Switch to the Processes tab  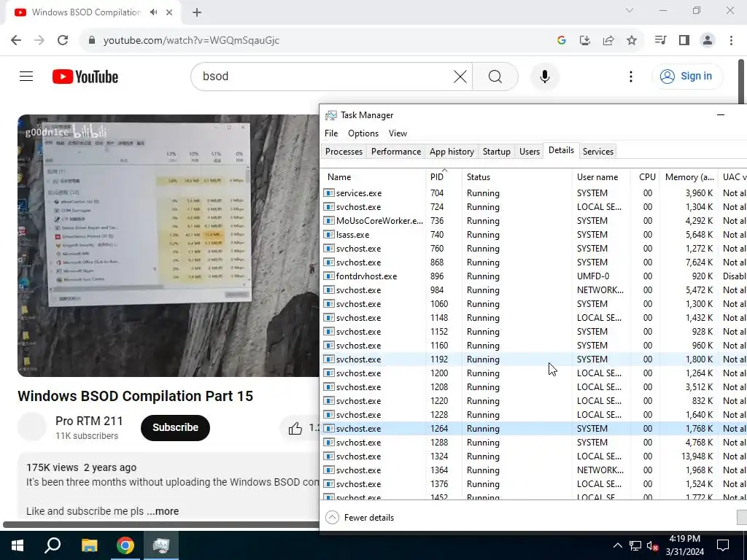[x=344, y=152]
